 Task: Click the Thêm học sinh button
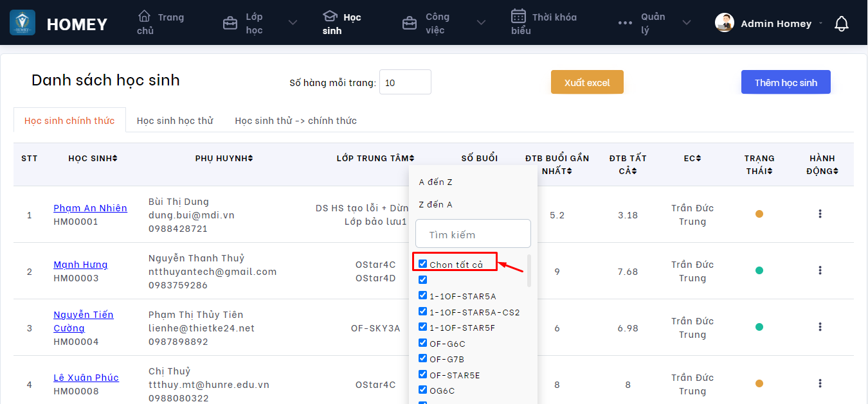pyautogui.click(x=786, y=82)
